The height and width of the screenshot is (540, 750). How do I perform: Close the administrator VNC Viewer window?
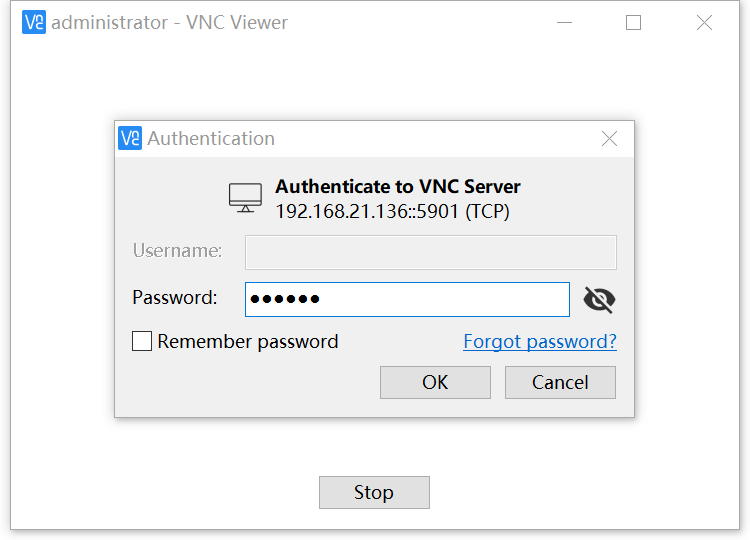tap(704, 23)
